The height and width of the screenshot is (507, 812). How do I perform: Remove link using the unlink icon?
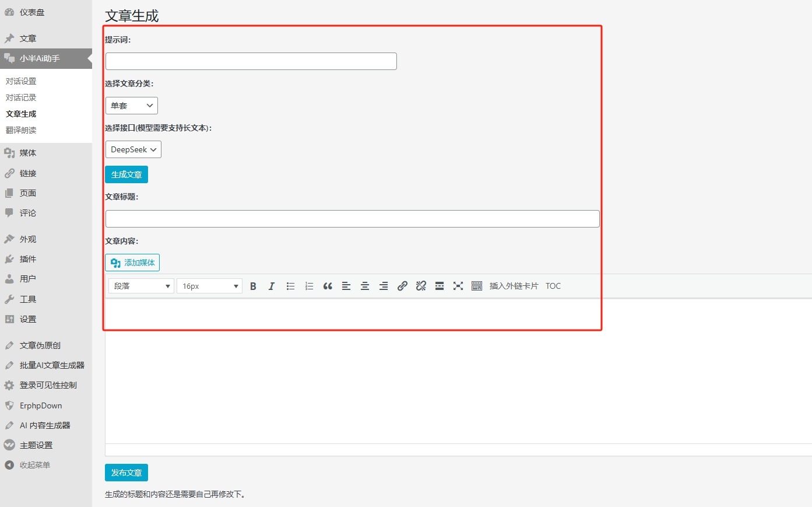421,286
